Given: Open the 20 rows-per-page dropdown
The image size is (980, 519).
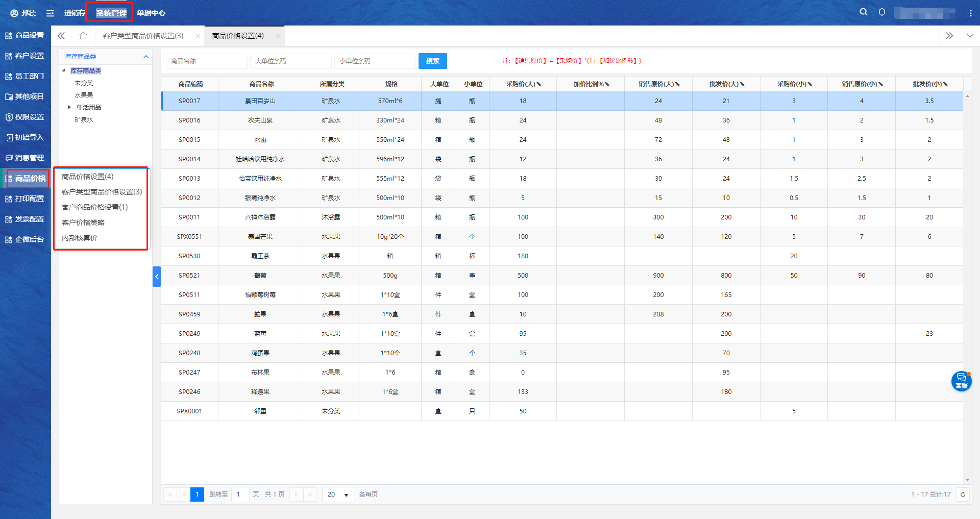Looking at the screenshot, I should (x=338, y=495).
